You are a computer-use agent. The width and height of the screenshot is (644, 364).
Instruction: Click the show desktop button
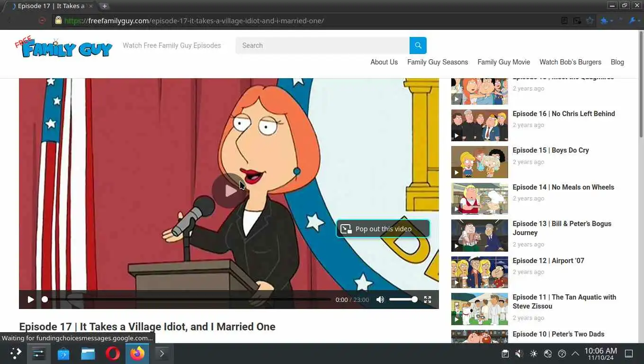click(x=629, y=354)
